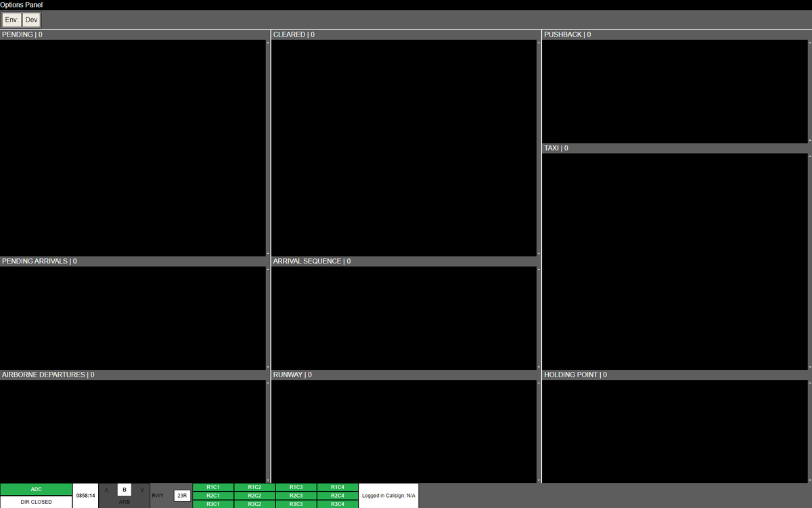The width and height of the screenshot is (812, 508).
Task: Click the ATIS label
Action: [x=124, y=502]
